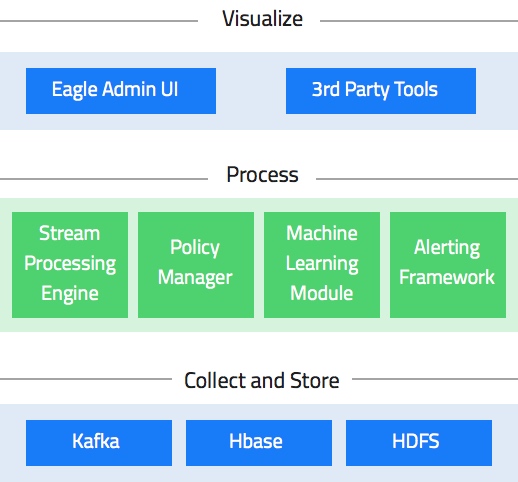The image size is (518, 482).
Task: Click the word Manager in policy block
Action: coord(195,278)
